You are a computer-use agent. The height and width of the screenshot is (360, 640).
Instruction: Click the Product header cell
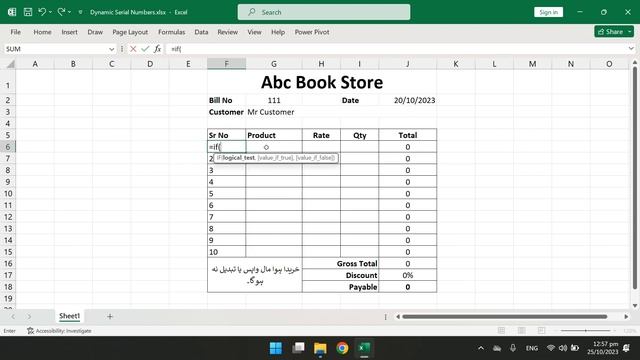(x=274, y=135)
